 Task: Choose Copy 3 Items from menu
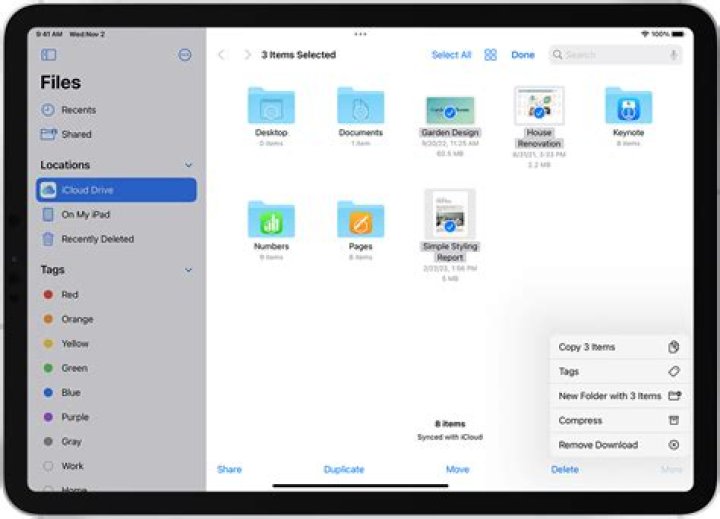tap(619, 347)
